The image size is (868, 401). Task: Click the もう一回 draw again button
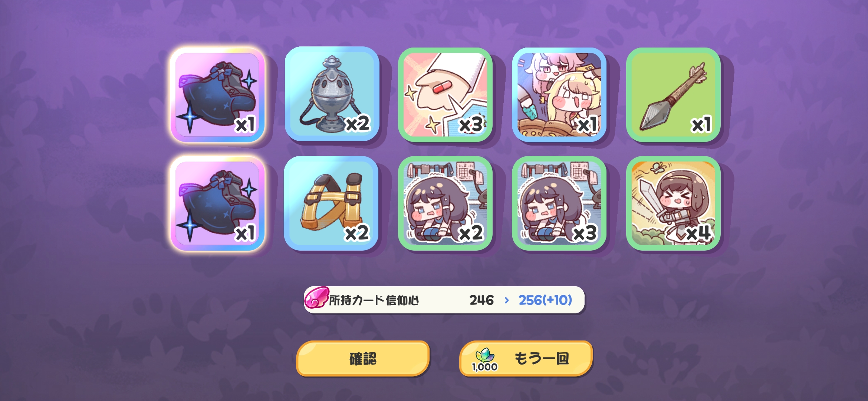coord(526,359)
